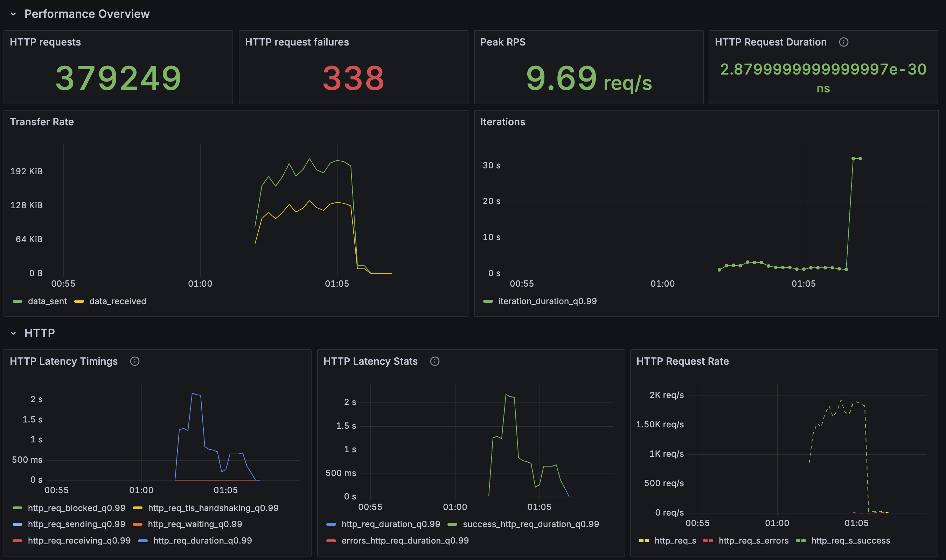946x560 pixels.
Task: Toggle data_sent series in Transfer Rate legend
Action: pos(47,301)
